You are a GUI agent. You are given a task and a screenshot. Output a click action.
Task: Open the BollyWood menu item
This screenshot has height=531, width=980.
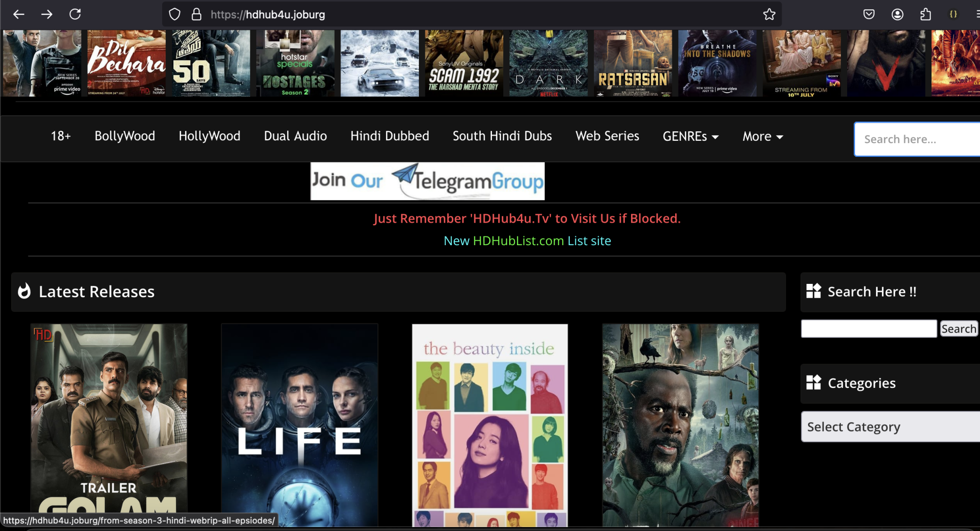coord(124,136)
